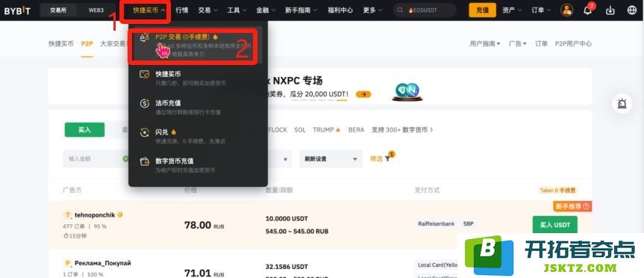Click the 15分钟 clock icon
This screenshot has height=278, width=644.
click(x=66, y=236)
